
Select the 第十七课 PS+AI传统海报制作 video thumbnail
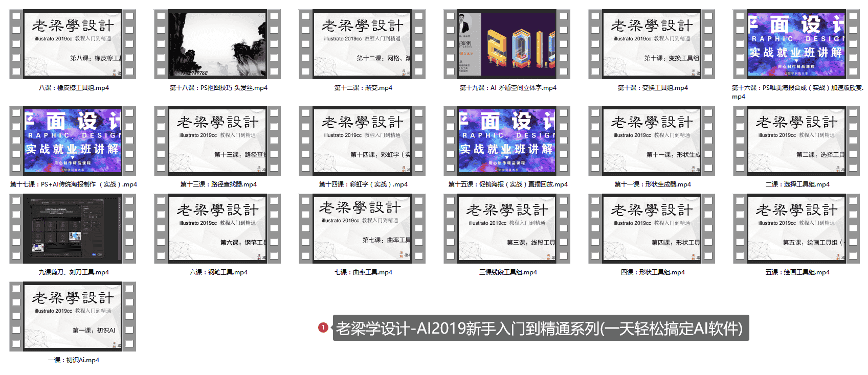tap(73, 140)
